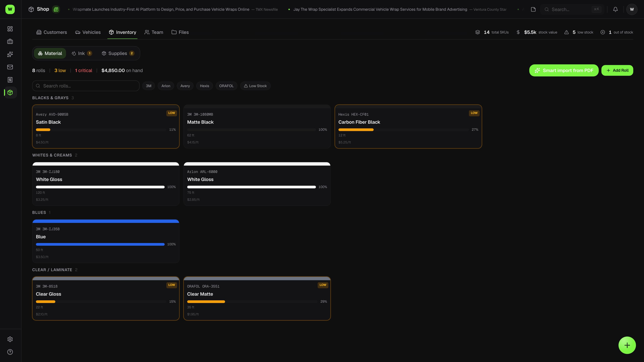Click the floating green plus button
This screenshot has width=644, height=362.
627,345
